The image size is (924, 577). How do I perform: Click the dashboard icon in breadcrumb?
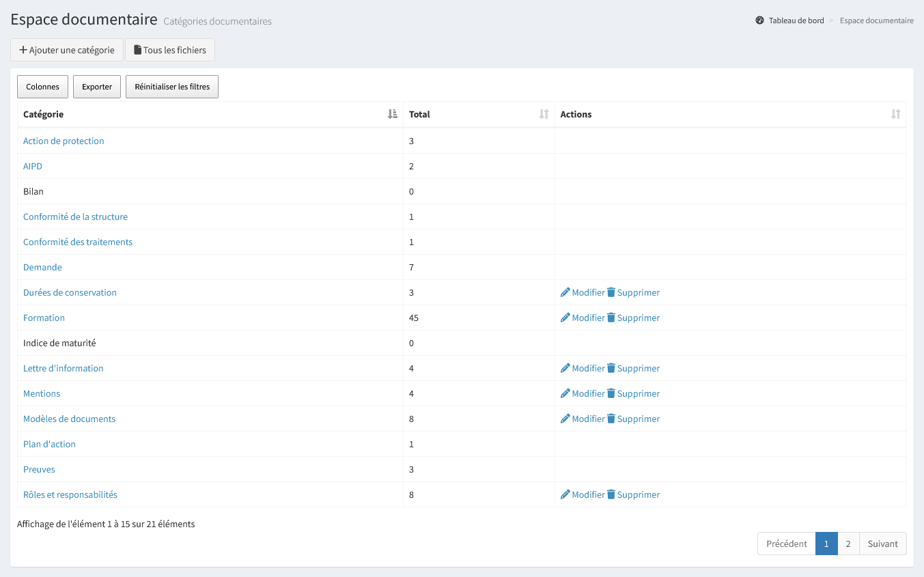(x=759, y=20)
